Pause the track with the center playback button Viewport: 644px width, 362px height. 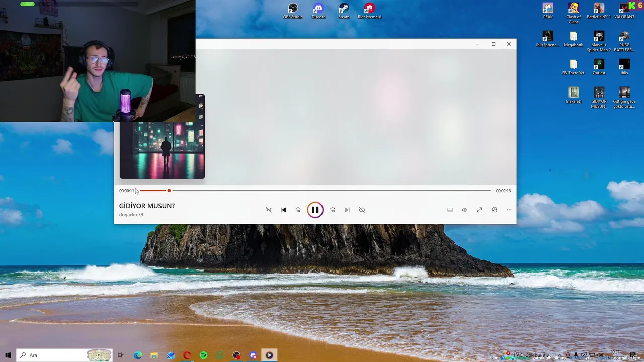tap(315, 210)
